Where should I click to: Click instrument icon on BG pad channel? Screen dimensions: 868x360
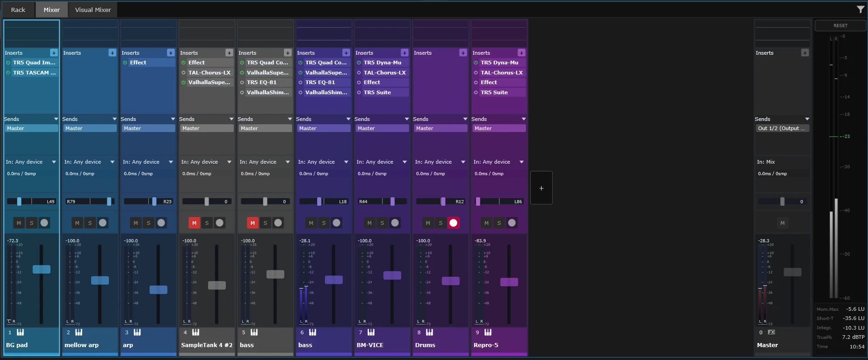coord(20,332)
